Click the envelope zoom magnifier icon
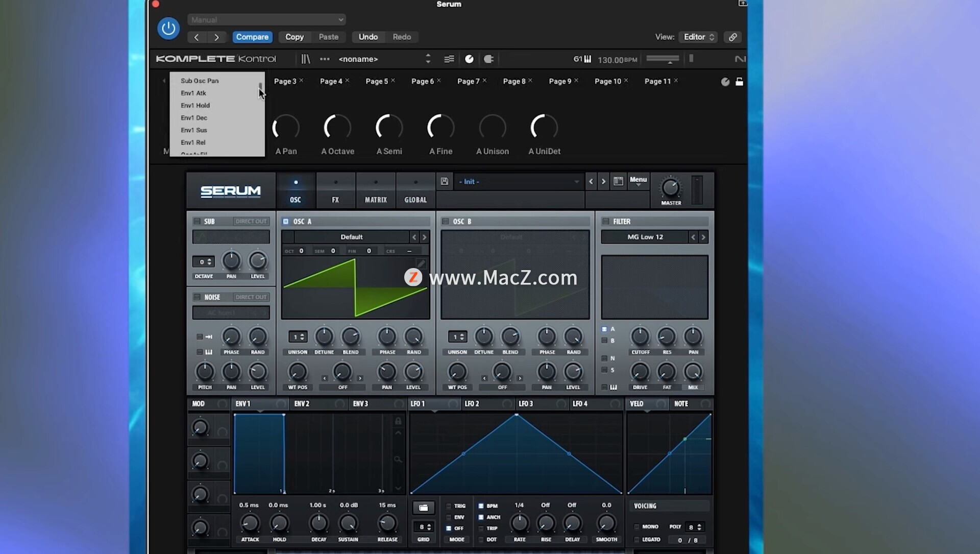 click(398, 460)
